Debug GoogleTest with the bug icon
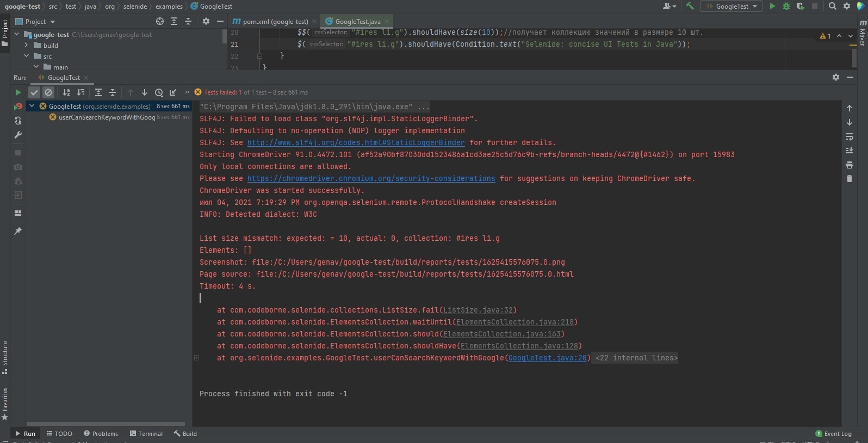 click(x=786, y=7)
